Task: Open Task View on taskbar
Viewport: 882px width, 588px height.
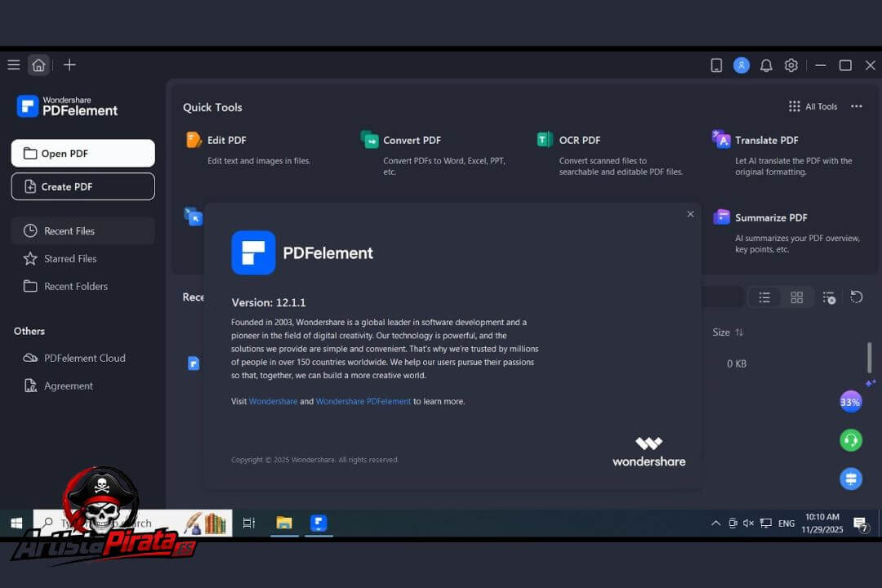Action: coord(248,523)
